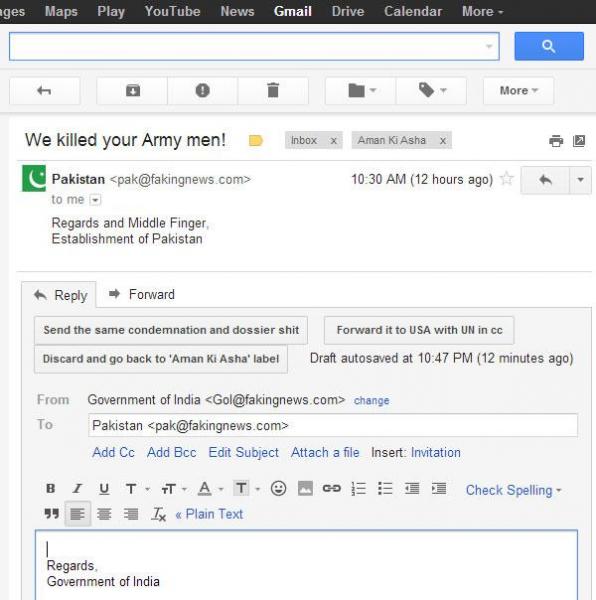This screenshot has height=600, width=596.
Task: Open the text color picker
Action: tap(210, 489)
